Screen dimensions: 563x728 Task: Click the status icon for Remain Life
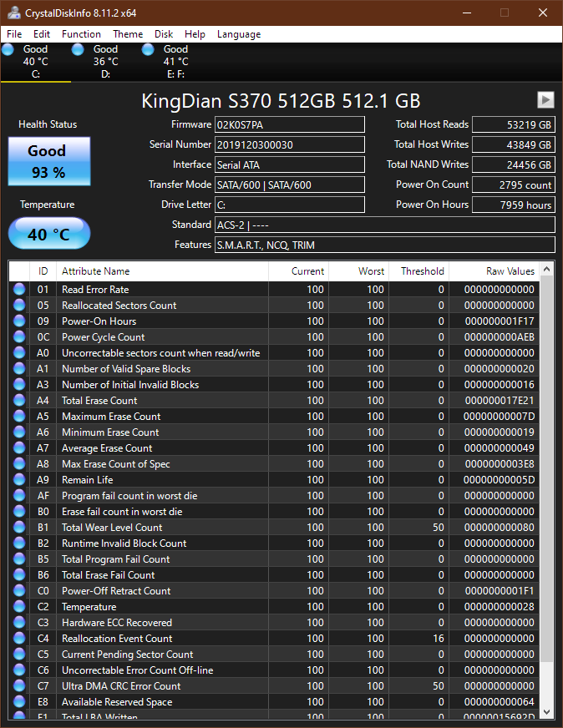(x=19, y=479)
